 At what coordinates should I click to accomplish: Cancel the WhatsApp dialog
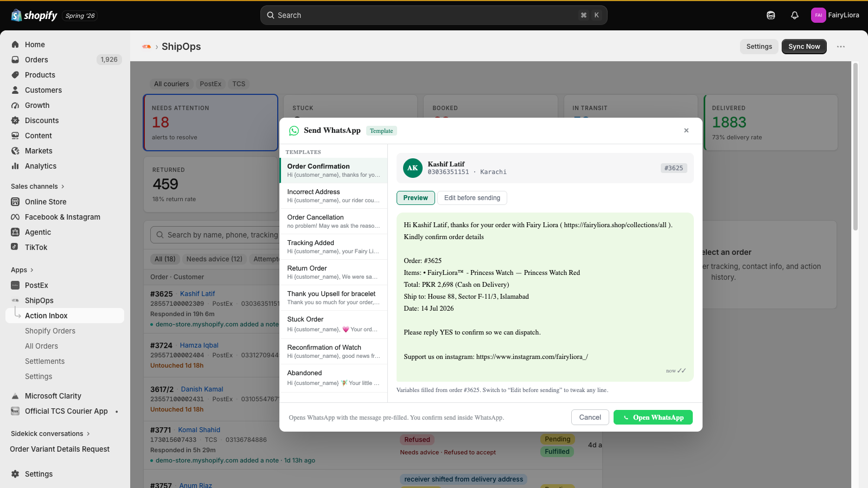point(590,418)
